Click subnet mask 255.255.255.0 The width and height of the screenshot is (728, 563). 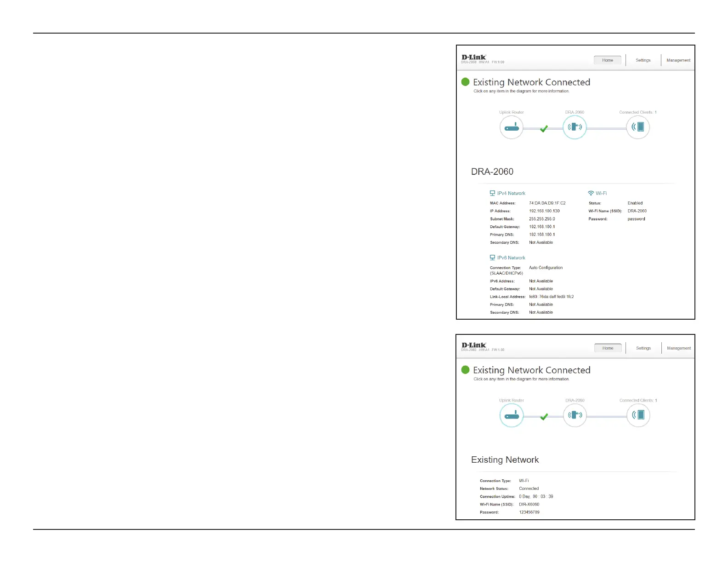(542, 219)
